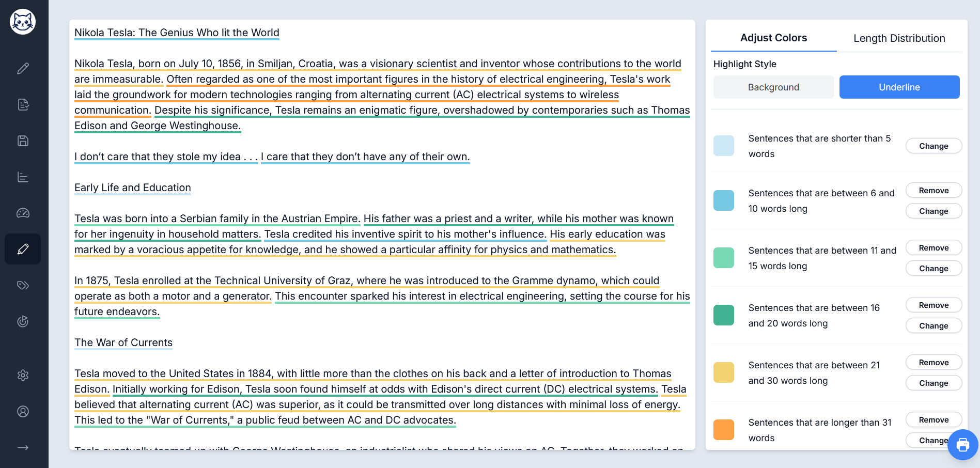This screenshot has height=468, width=980.
Task: Remove the 21 to 30 words highlight
Action: [x=934, y=363]
